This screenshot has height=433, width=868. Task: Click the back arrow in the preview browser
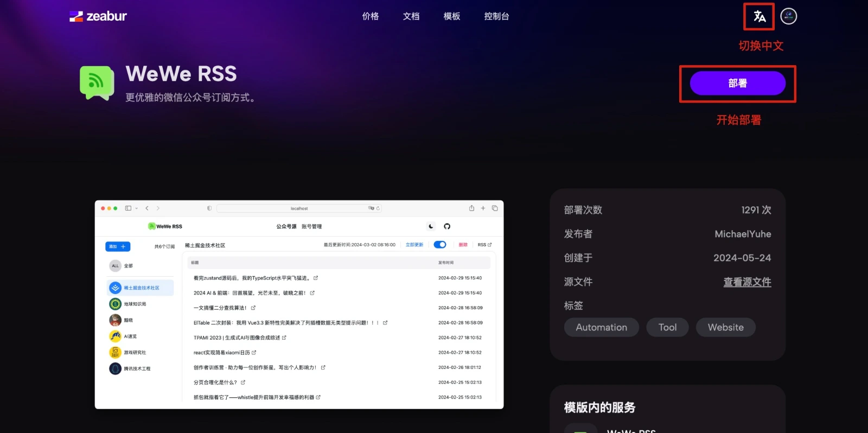click(x=147, y=208)
